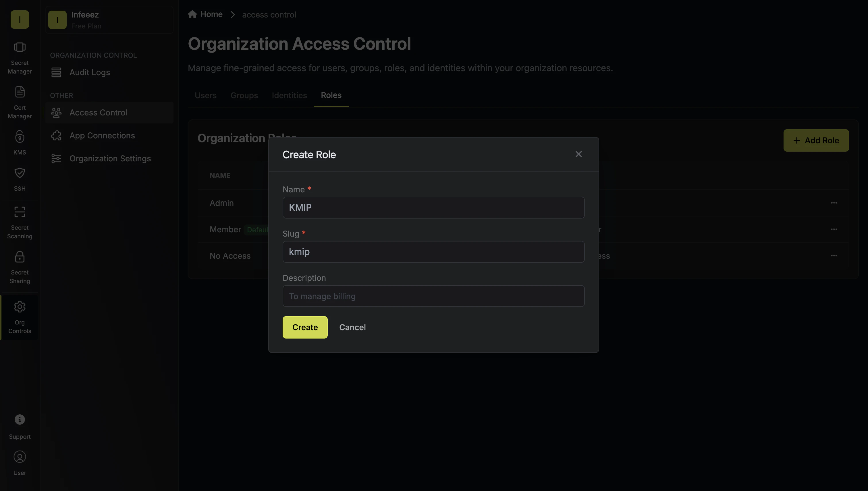Screen dimensions: 868x491
Task: Open Secret Scanning section
Action: tap(20, 223)
